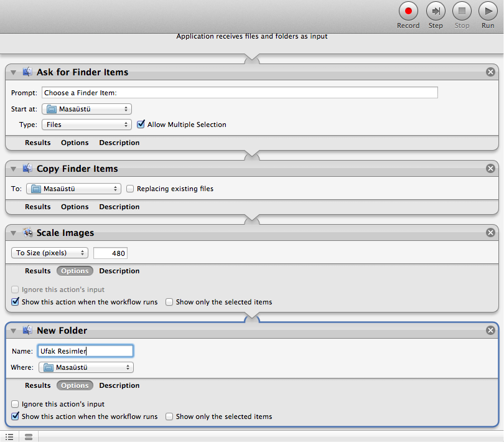Screen dimensions: 504x442
Task: Open Results tab in Scale Images action
Action: (x=37, y=271)
